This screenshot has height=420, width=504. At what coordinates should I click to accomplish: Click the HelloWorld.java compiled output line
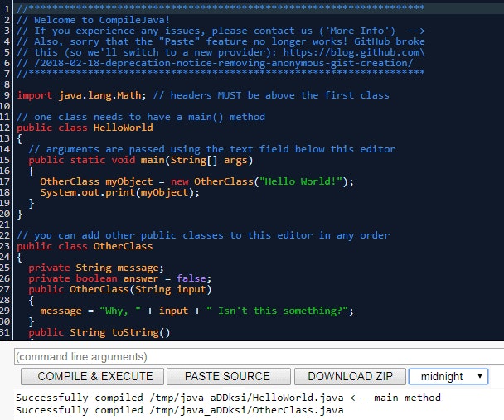coord(228,398)
